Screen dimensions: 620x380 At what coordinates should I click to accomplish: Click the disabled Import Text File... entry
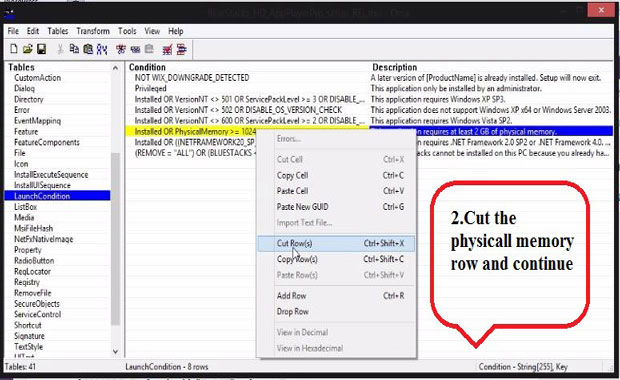[x=336, y=223]
